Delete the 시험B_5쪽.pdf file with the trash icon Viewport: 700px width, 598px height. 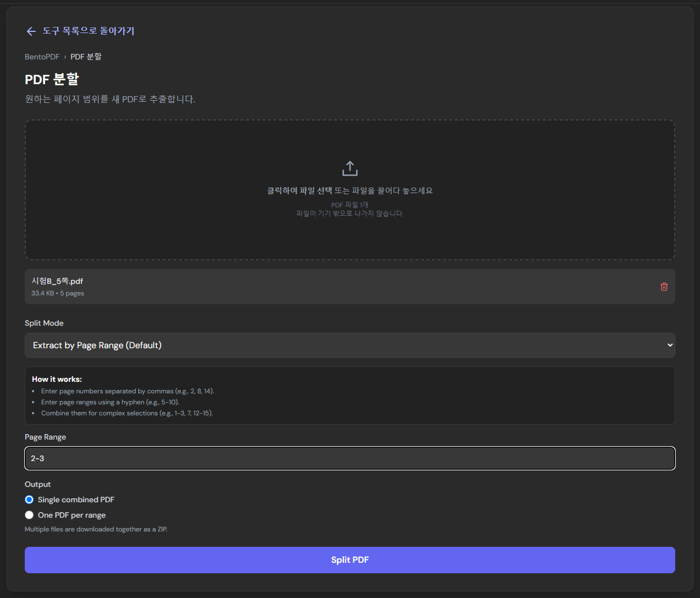[664, 287]
